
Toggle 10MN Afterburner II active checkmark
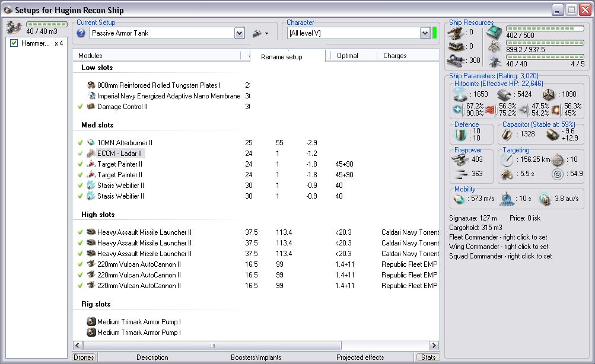point(80,142)
